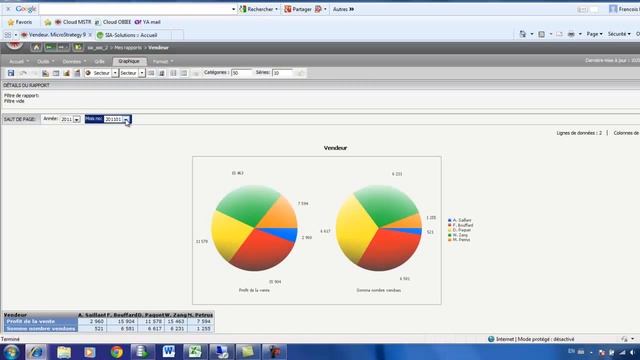The height and width of the screenshot is (360, 640).
Task: Click the undo arrow in report toolbar
Action: pyautogui.click(x=23, y=73)
